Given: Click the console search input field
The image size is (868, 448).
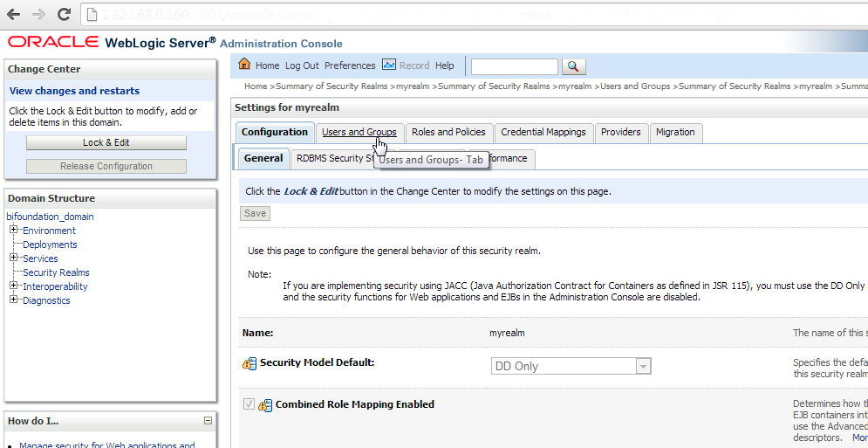Looking at the screenshot, I should [515, 66].
